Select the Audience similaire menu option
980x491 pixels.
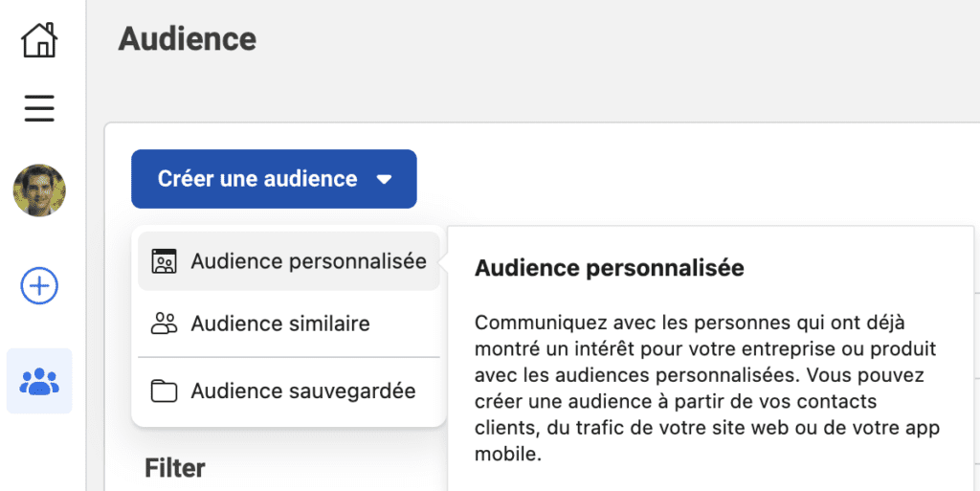point(279,324)
